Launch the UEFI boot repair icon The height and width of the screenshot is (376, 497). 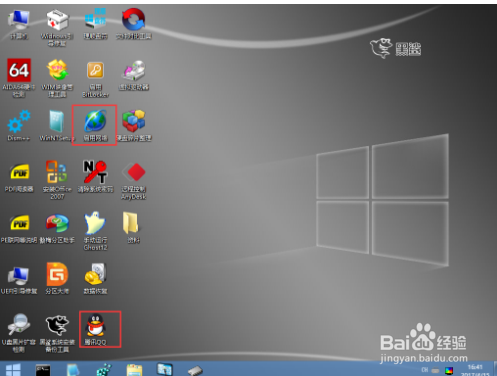(19, 281)
